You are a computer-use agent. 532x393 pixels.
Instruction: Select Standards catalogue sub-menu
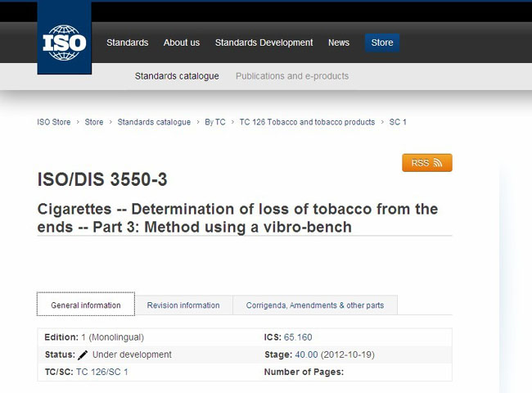[x=177, y=76]
